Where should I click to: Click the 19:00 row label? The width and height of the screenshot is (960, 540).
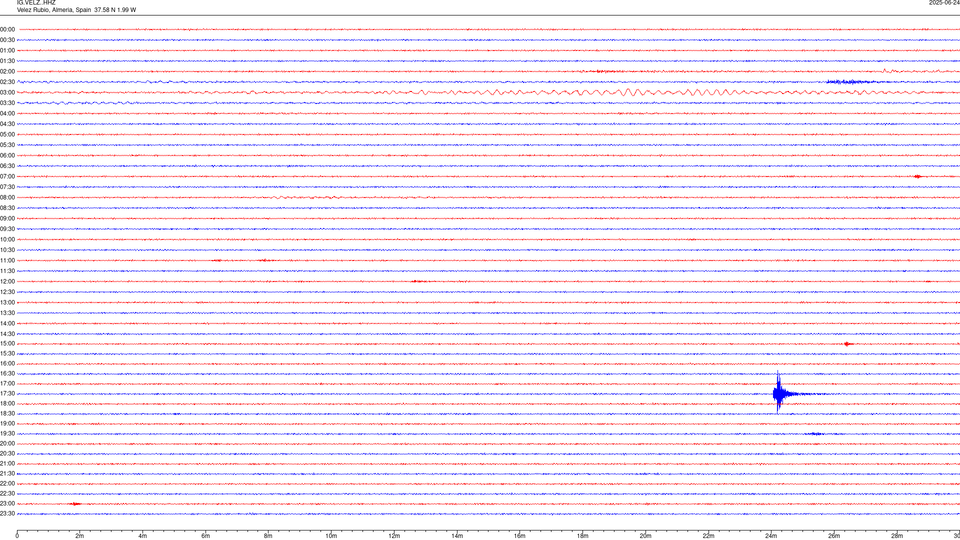(x=7, y=423)
